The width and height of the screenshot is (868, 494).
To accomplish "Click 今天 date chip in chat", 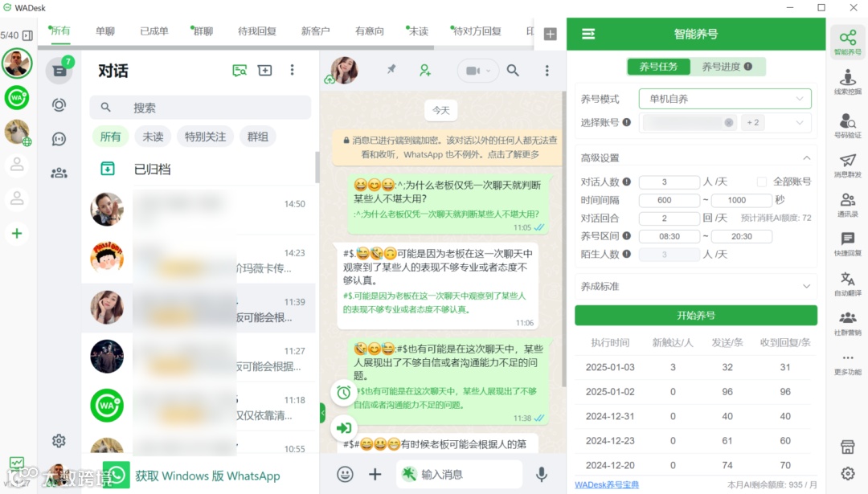I will point(440,110).
